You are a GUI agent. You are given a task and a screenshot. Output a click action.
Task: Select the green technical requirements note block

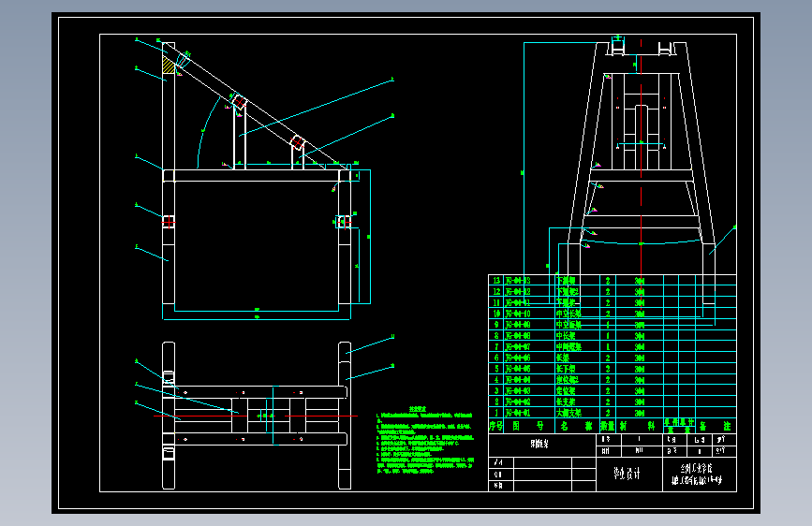click(425, 440)
